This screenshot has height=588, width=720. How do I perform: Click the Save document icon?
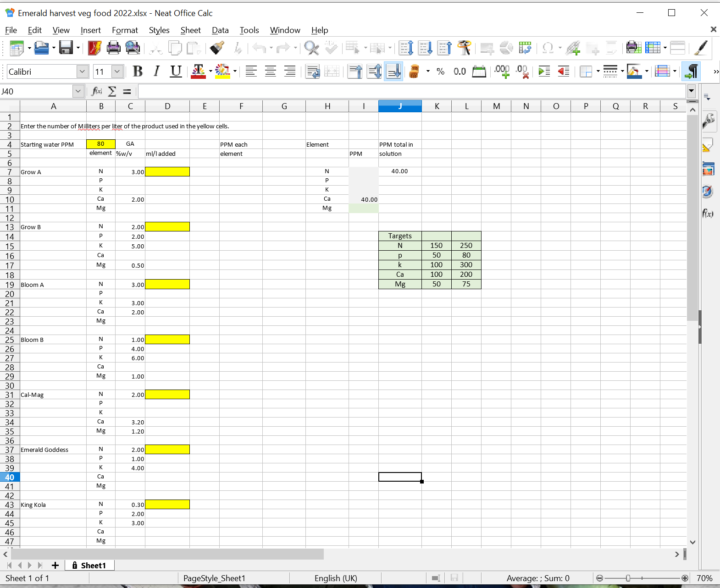click(x=66, y=48)
